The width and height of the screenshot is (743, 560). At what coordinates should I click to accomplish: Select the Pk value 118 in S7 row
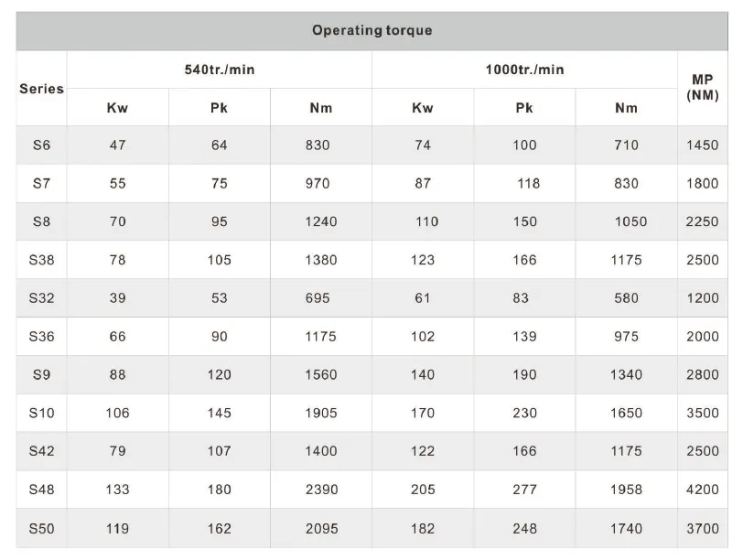coord(528,183)
